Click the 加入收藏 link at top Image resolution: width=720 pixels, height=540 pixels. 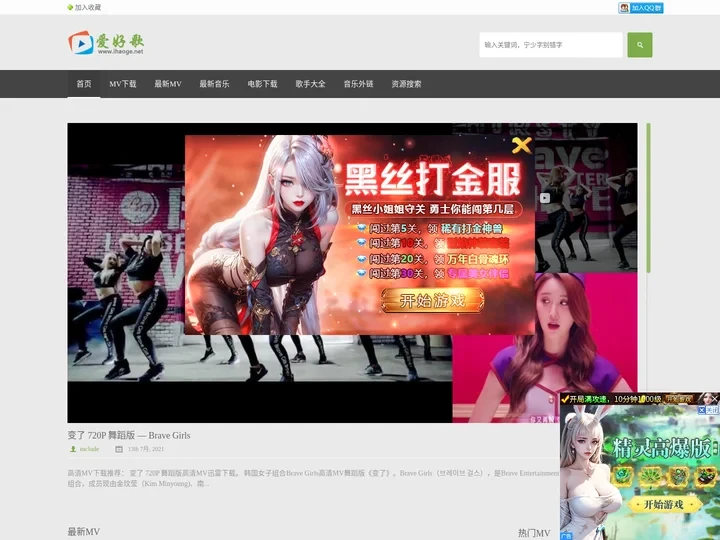tap(84, 7)
